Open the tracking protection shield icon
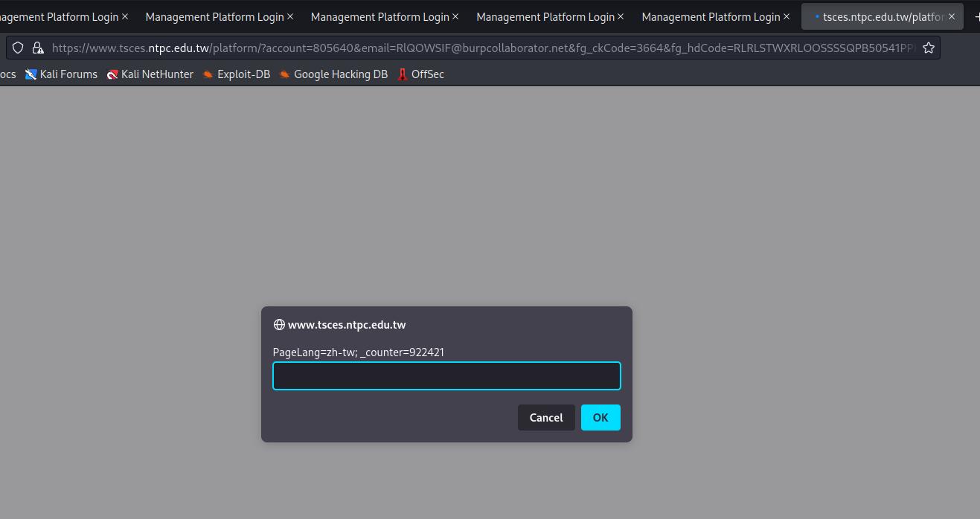 pyautogui.click(x=18, y=48)
